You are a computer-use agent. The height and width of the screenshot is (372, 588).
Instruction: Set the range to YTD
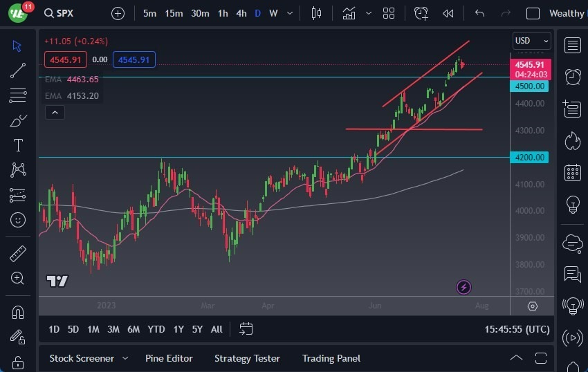coord(156,329)
